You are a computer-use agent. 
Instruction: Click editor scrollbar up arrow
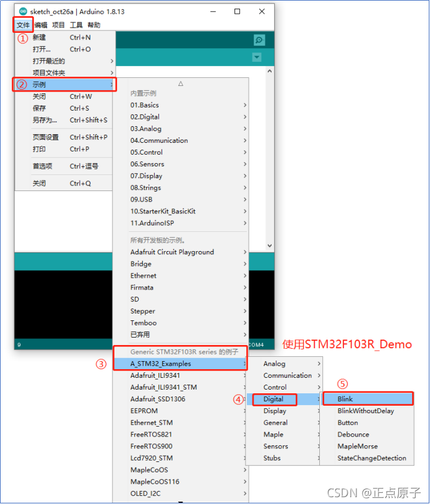coord(270,71)
